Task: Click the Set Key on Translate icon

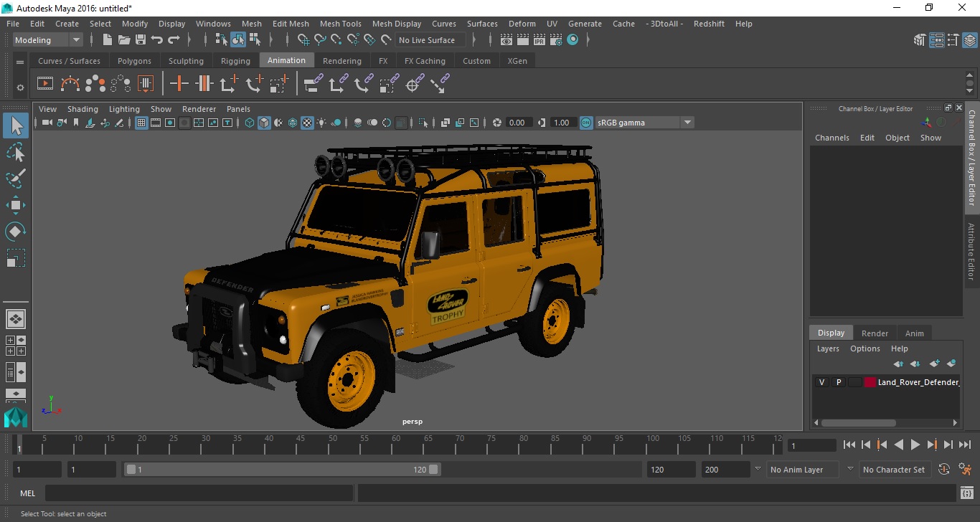Action: click(x=229, y=84)
